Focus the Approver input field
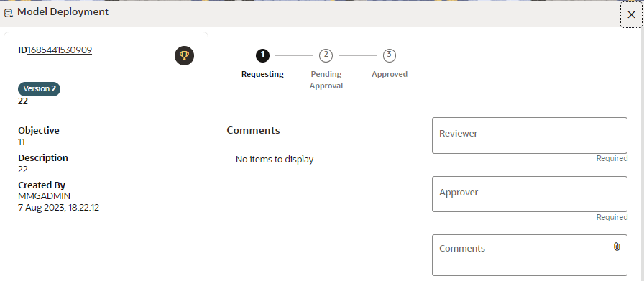Viewport: 644px width, 281px height. (x=530, y=194)
